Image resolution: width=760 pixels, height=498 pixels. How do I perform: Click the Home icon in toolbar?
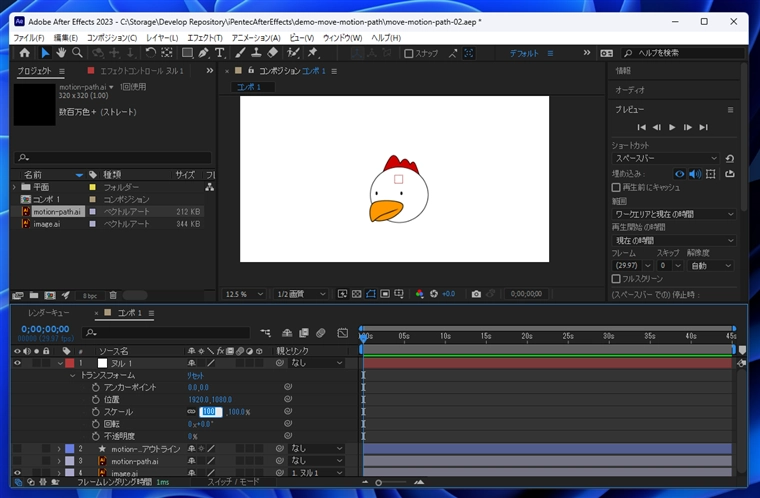[25, 53]
